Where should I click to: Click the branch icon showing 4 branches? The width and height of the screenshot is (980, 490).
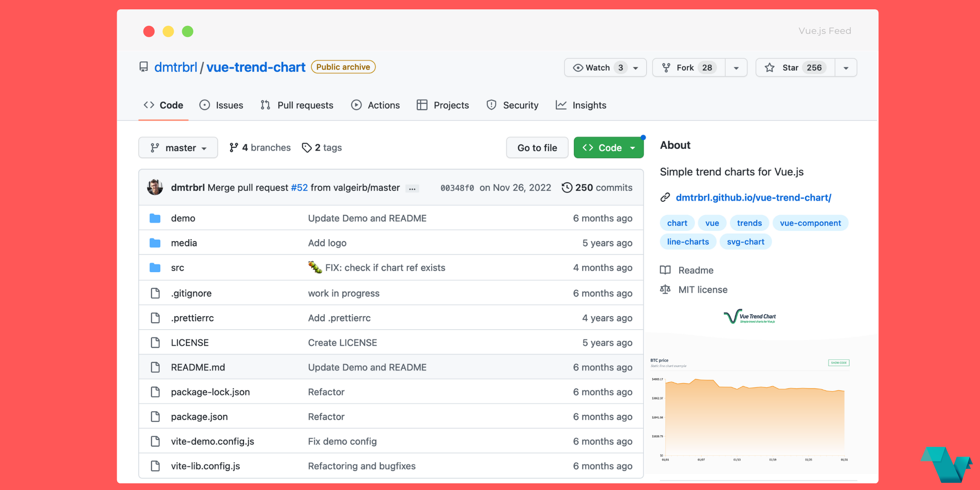tap(234, 147)
